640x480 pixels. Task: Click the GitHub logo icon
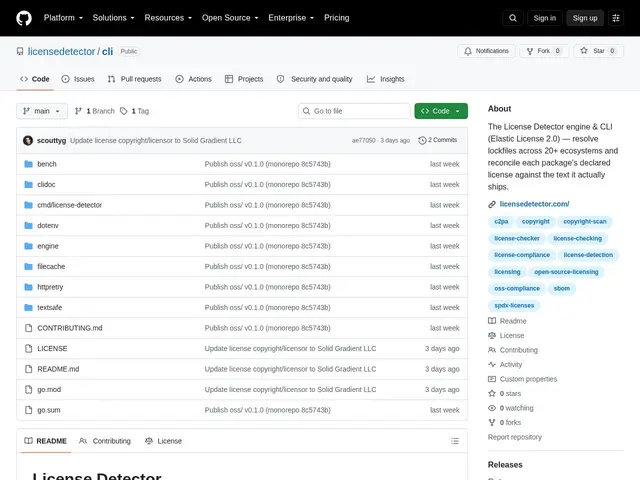pos(24,18)
